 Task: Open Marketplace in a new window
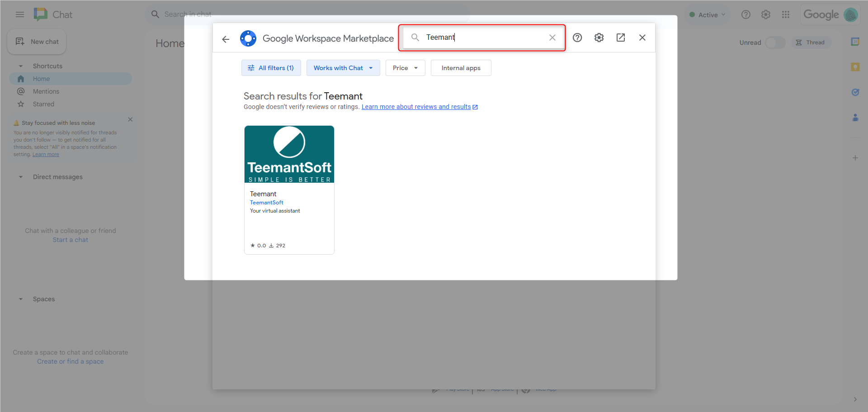621,38
